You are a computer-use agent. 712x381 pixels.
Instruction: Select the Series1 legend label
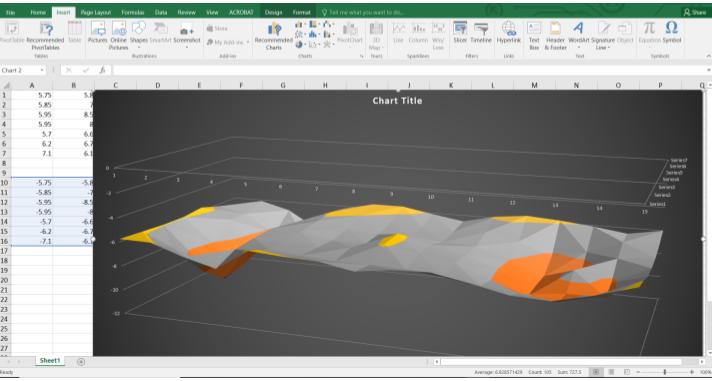point(657,204)
